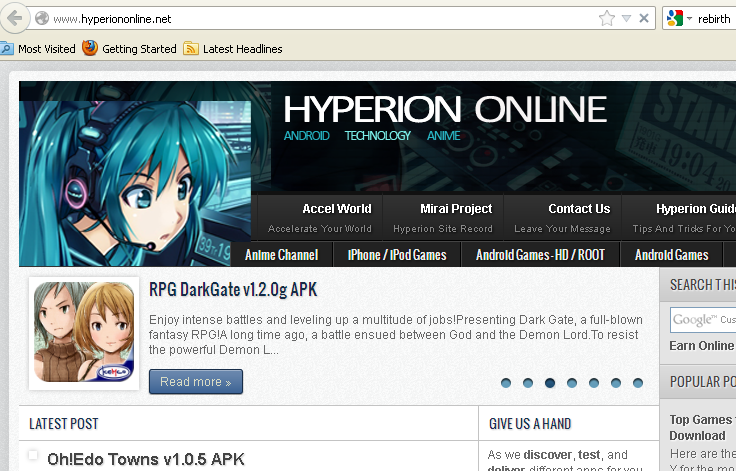This screenshot has width=736, height=471.
Task: Click the TECHNOLOGY tagline word in header
Action: coord(378,136)
